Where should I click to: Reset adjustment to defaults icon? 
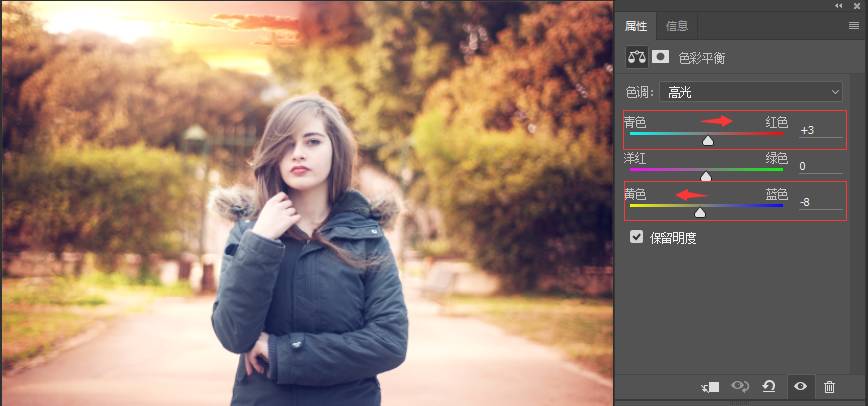click(768, 387)
